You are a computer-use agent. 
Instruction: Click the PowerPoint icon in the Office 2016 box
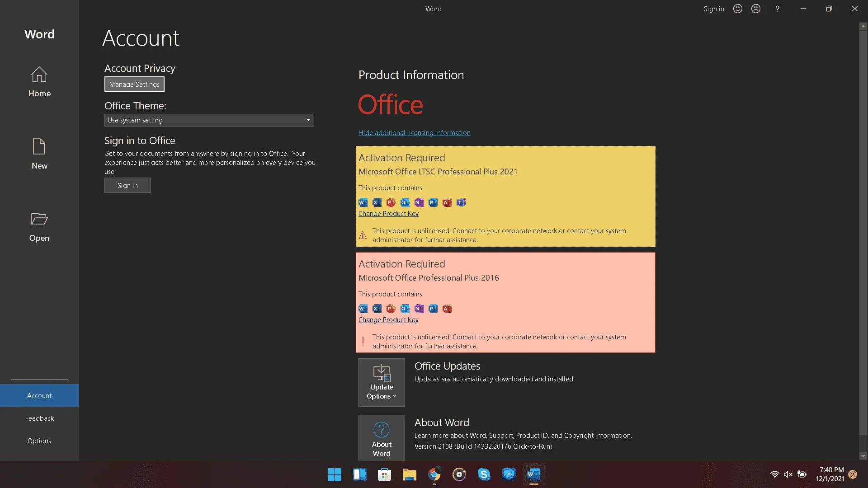point(391,309)
